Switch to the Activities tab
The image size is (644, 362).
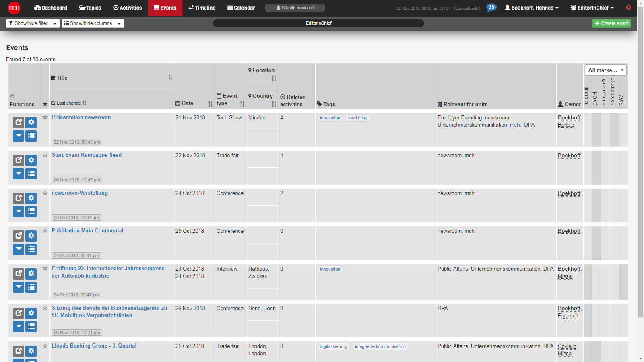(x=127, y=8)
